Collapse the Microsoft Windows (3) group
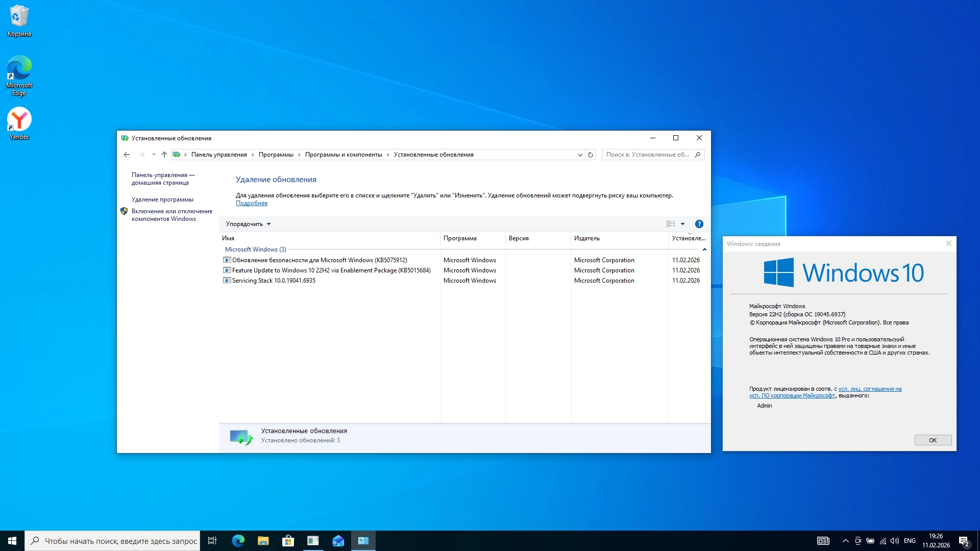This screenshot has width=980, height=551. 704,249
